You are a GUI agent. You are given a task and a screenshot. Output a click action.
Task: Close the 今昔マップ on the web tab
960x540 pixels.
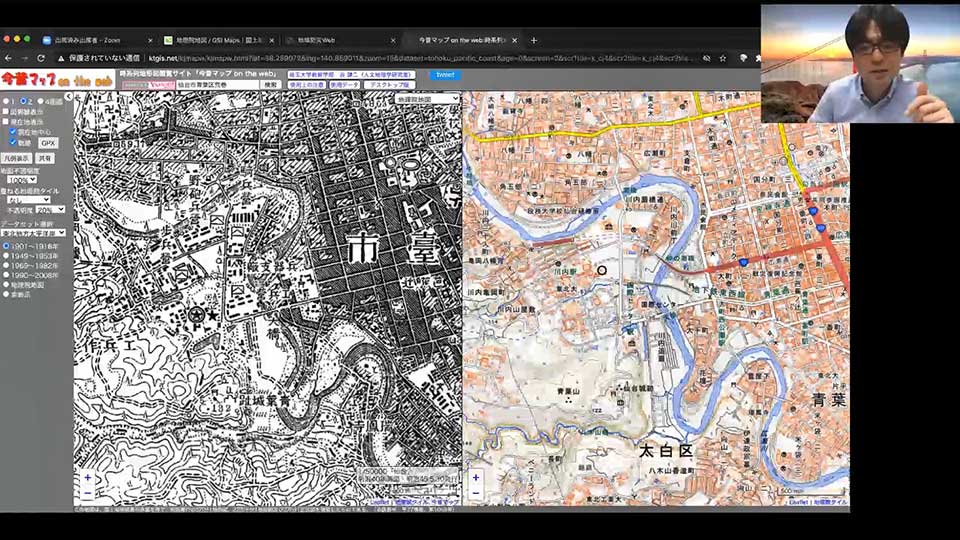click(x=514, y=40)
